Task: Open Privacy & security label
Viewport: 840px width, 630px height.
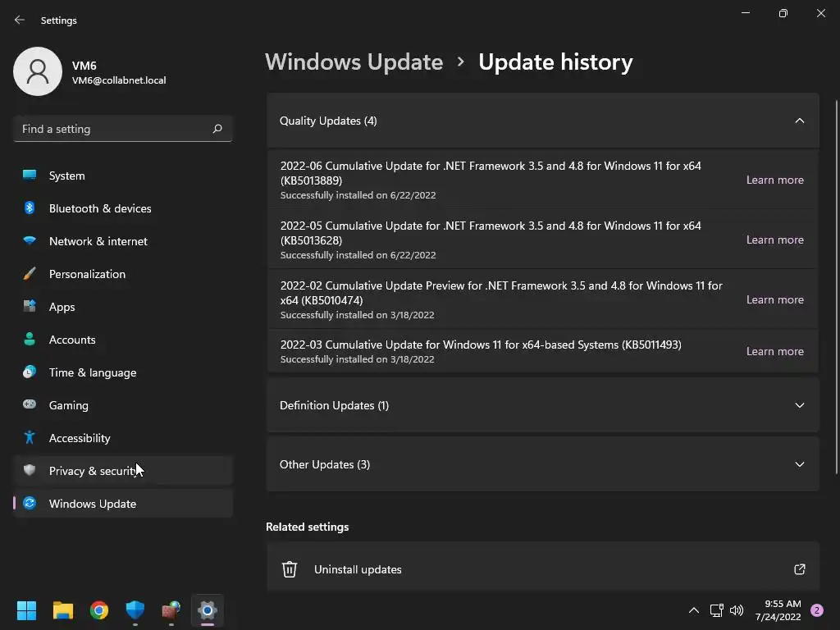Action: 94,471
